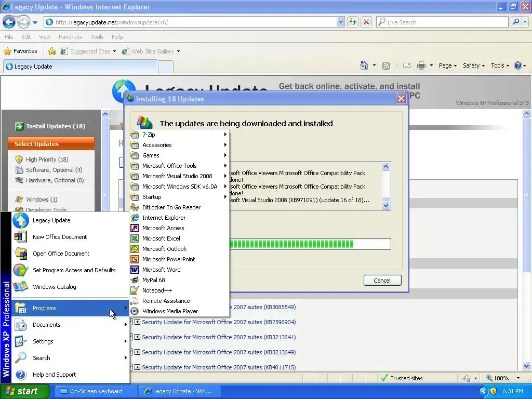Toggle checkbox for update KB3213649
The image size is (532, 399).
(x=130, y=352)
